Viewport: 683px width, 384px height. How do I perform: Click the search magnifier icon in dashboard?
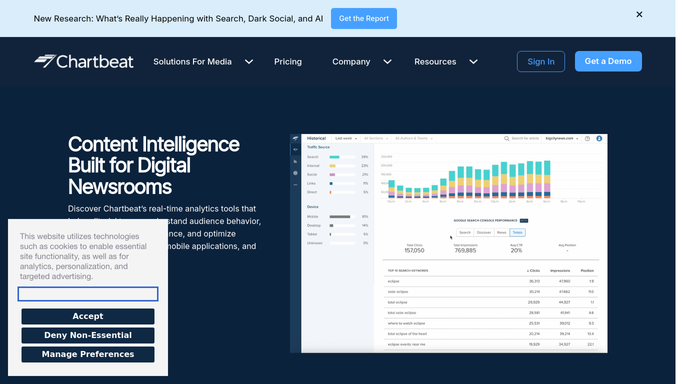pyautogui.click(x=507, y=138)
